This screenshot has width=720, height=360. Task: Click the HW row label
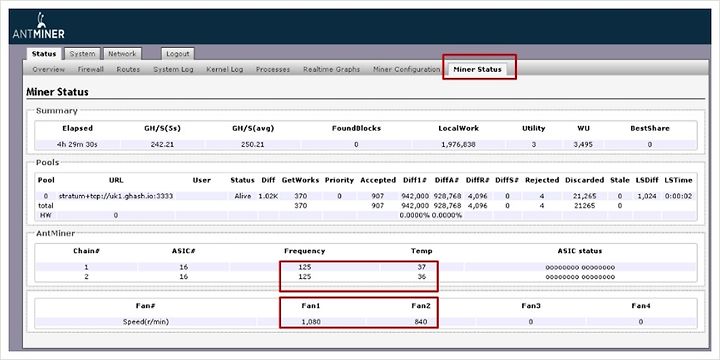click(x=45, y=215)
